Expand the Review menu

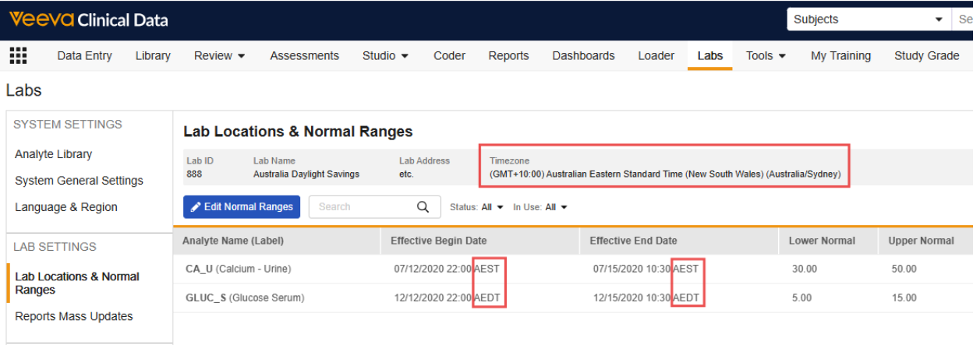pyautogui.click(x=219, y=55)
